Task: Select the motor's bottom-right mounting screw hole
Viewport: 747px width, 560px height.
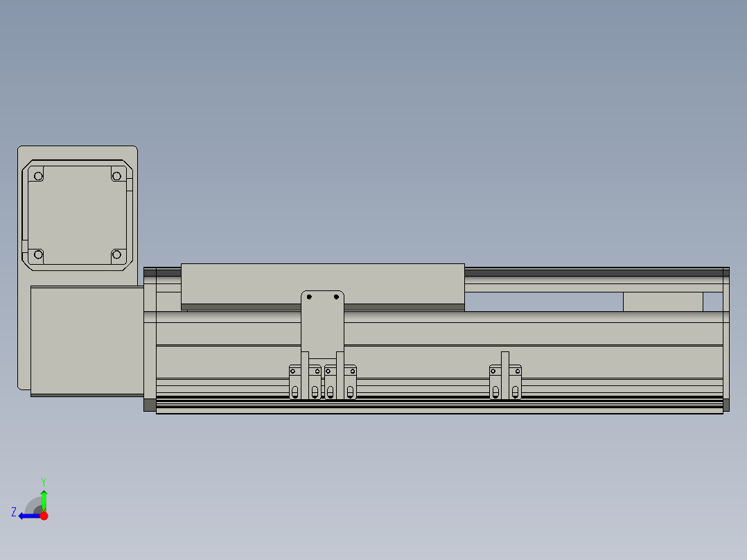Action: point(116,254)
